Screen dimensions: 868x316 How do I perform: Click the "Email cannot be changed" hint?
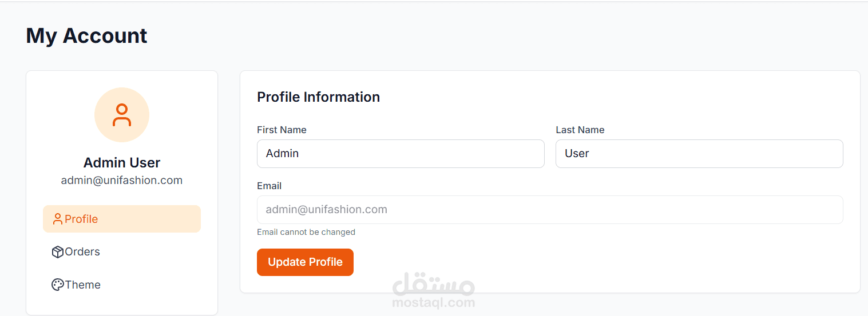click(306, 232)
